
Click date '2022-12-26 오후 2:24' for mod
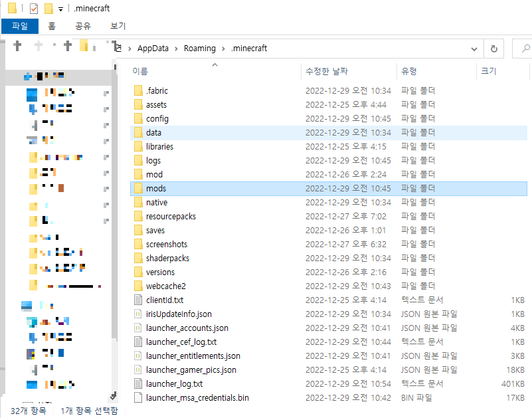pos(346,175)
